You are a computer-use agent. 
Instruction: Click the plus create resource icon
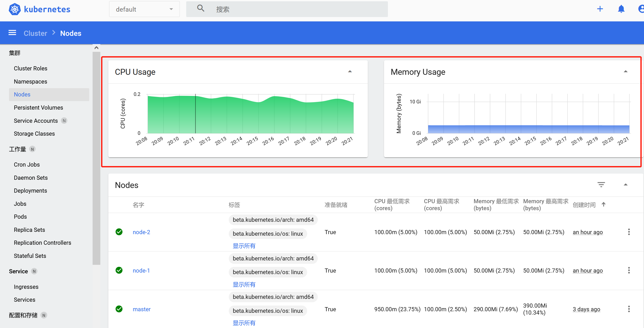click(x=600, y=9)
